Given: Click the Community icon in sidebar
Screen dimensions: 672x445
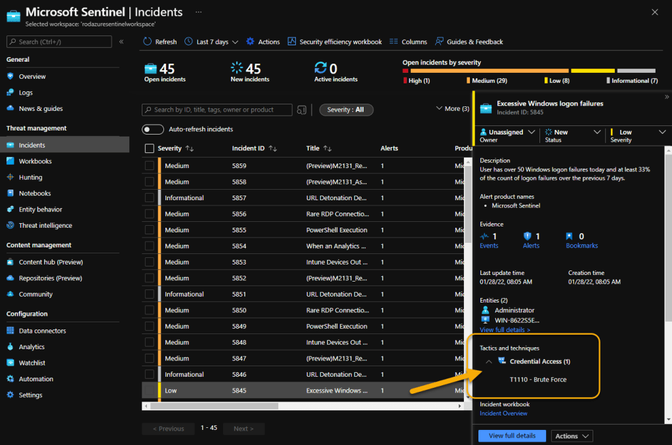Looking at the screenshot, I should (10, 294).
